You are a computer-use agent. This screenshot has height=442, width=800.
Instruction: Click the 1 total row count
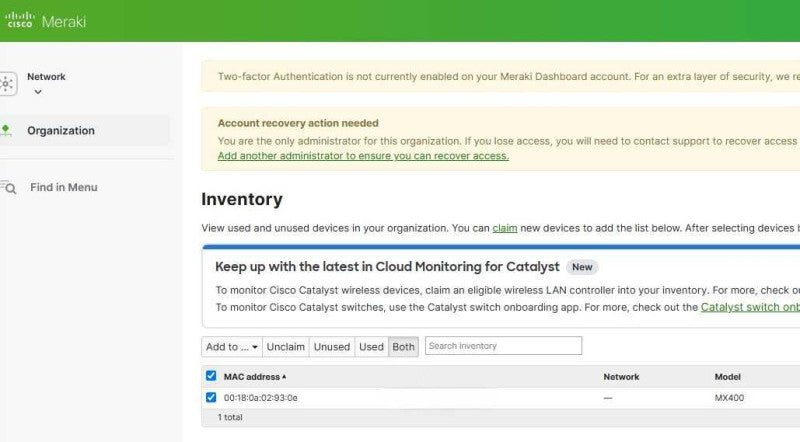click(230, 417)
